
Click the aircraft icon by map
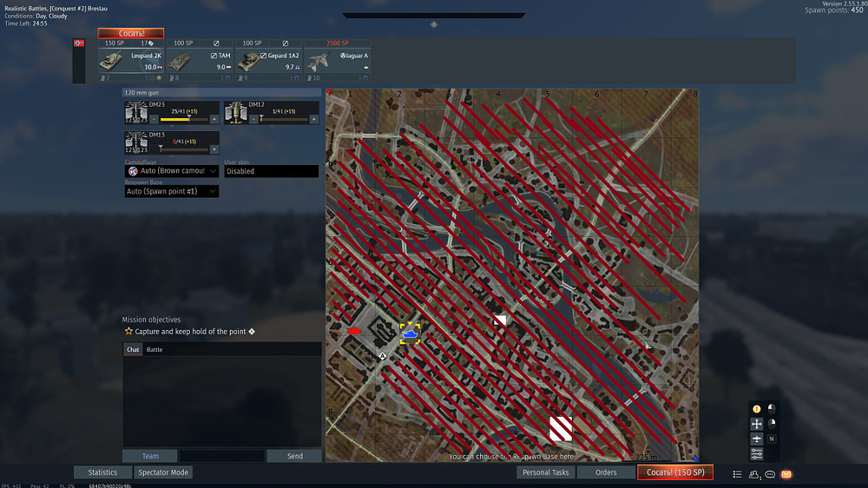[x=756, y=439]
